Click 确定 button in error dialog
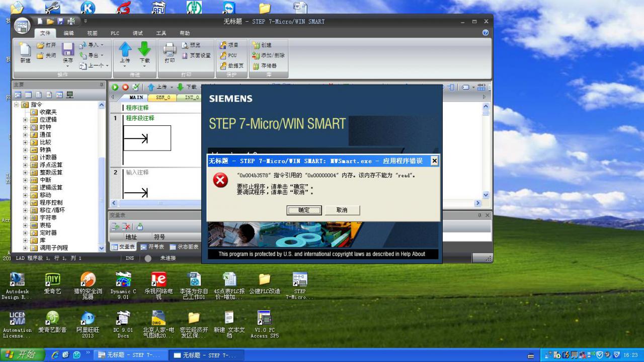This screenshot has height=362, width=644. 304,210
